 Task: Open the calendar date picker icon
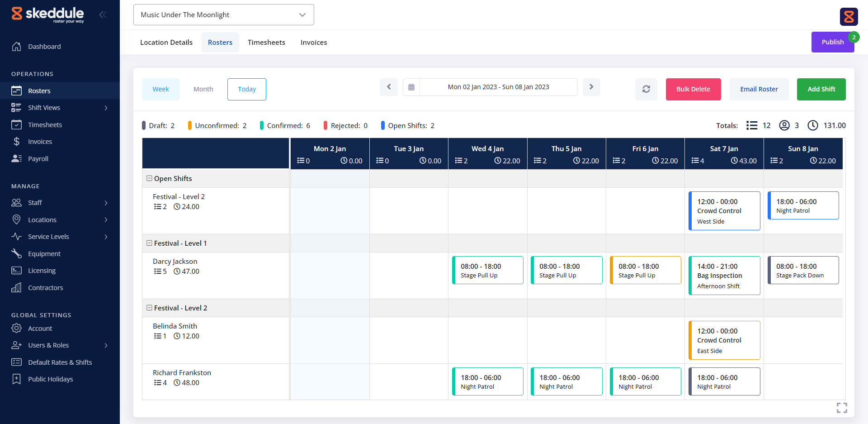click(411, 87)
